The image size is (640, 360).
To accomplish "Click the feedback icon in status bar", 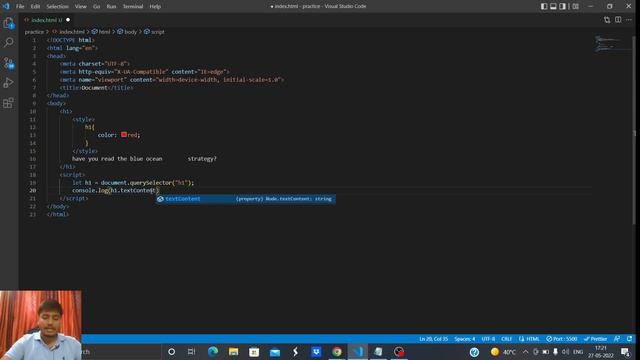I will click(617, 339).
